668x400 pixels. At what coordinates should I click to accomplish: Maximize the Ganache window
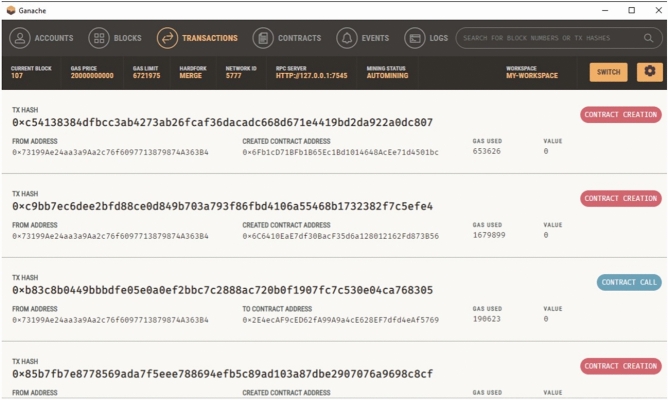point(631,10)
